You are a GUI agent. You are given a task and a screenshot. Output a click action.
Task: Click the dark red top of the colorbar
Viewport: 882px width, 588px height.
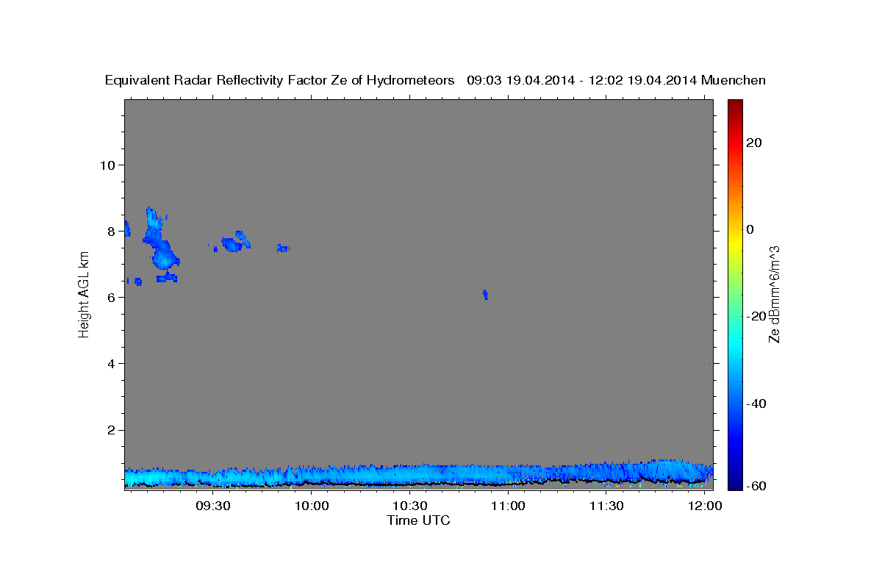735,104
